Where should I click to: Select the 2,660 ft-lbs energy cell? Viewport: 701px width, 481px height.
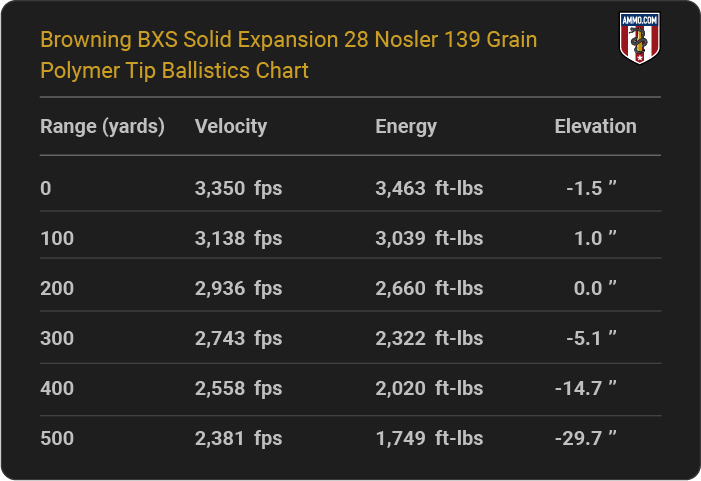click(429, 288)
